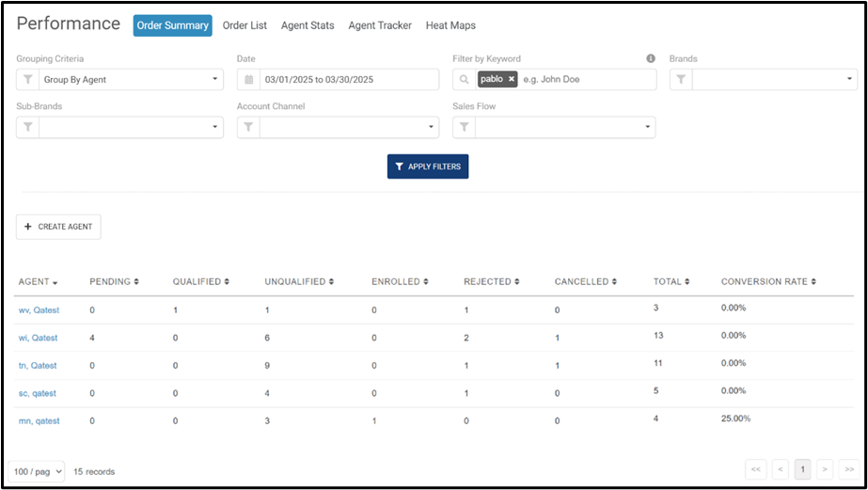
Task: Go to the next page arrow
Action: 824,469
